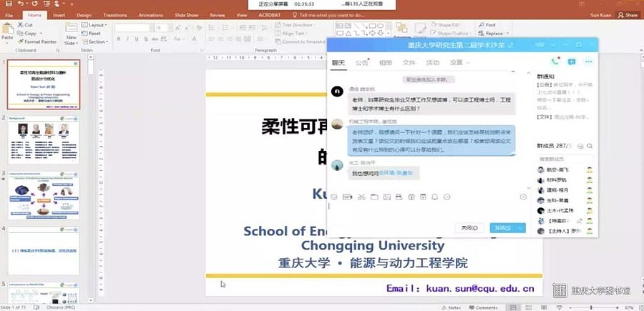The width and height of the screenshot is (644, 311).
Task: Click the Redo icon in the quick access toolbar
Action: coord(34,4)
